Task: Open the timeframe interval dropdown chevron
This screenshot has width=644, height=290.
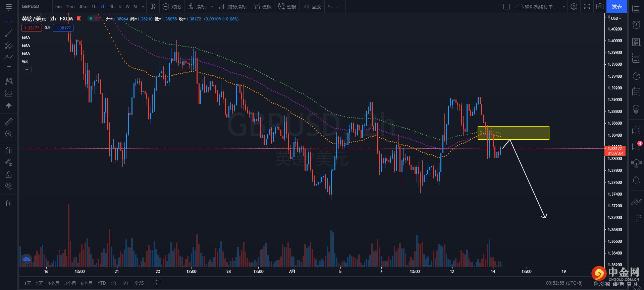Action: coord(143,6)
